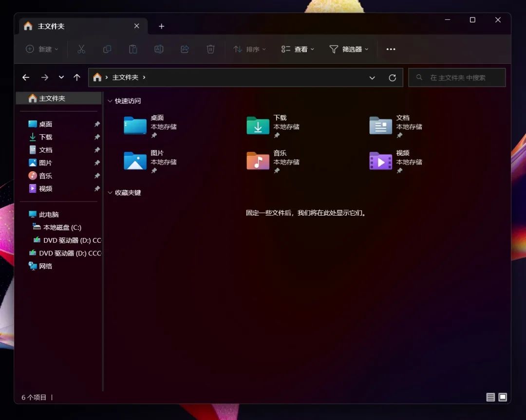Open the 新建 dropdown menu
526x420 pixels.
[x=42, y=49]
